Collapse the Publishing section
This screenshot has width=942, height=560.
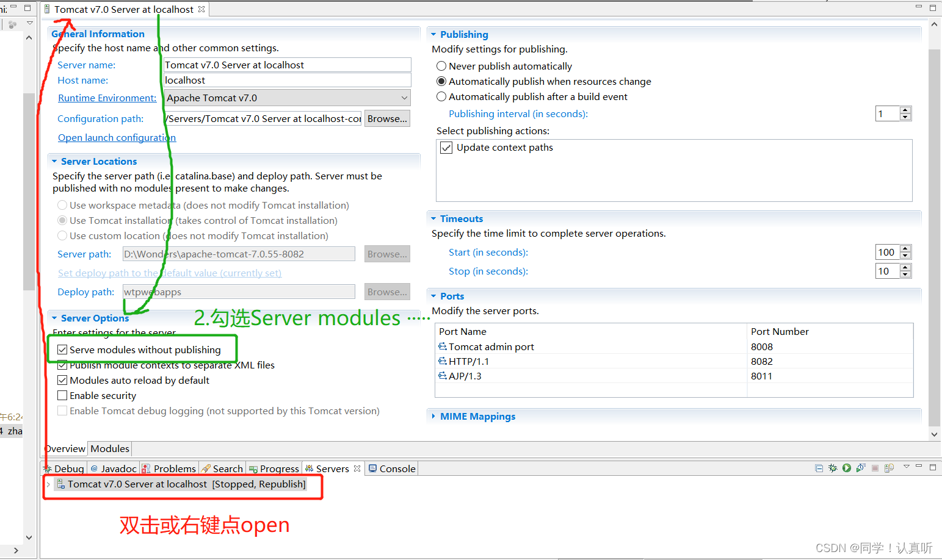tap(433, 34)
